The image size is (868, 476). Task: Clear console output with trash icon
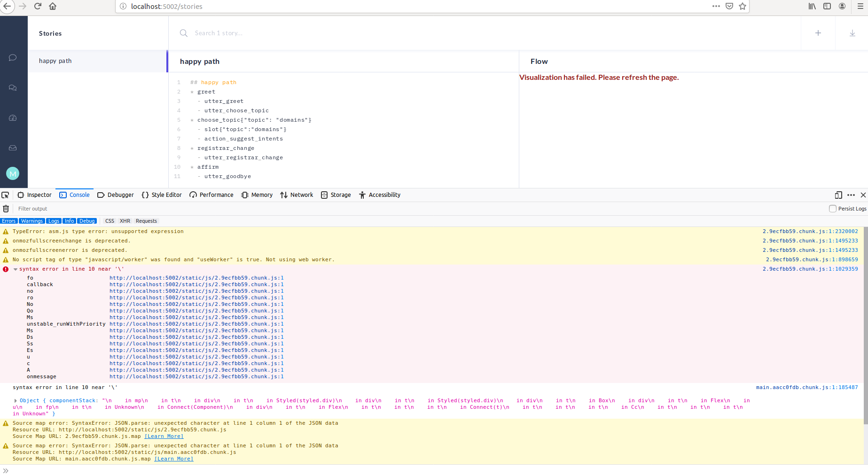[x=6, y=209]
